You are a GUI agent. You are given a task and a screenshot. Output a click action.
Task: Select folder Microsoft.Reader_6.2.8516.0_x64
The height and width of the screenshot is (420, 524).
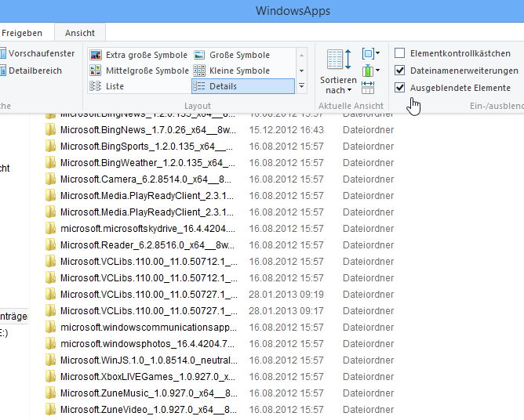(147, 245)
